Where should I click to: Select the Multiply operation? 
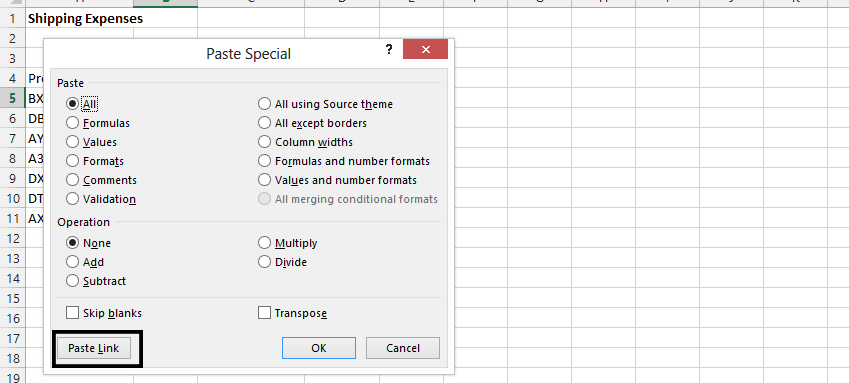(288, 243)
